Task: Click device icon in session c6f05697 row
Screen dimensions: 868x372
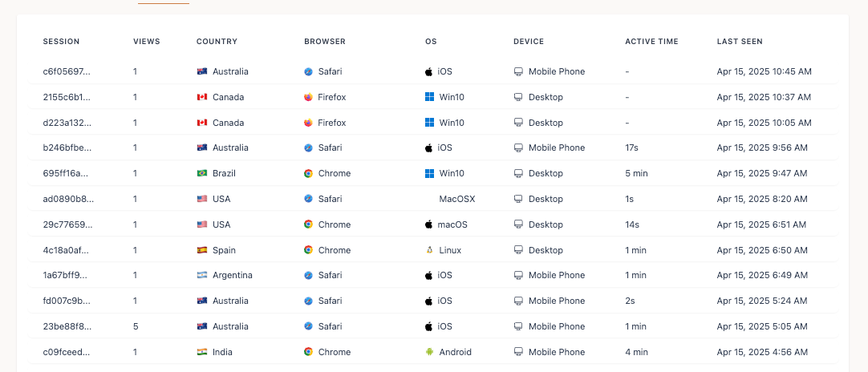Action: click(518, 71)
